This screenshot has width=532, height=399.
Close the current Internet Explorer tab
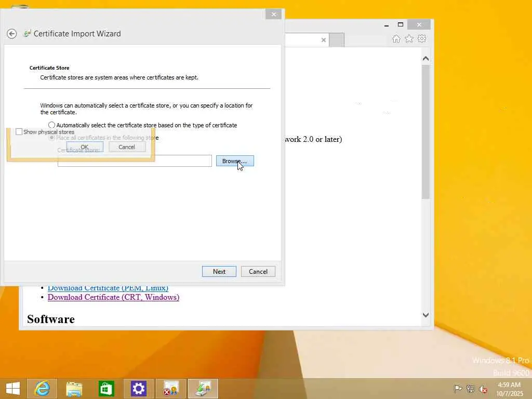point(323,40)
